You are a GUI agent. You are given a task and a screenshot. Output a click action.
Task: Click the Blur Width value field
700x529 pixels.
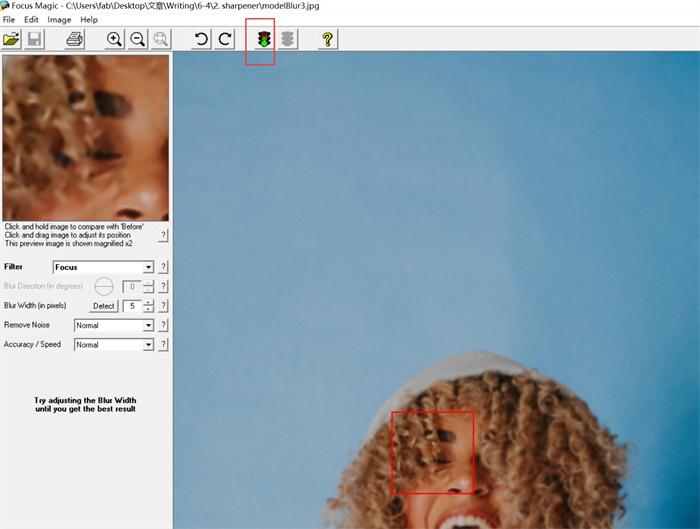pyautogui.click(x=132, y=306)
